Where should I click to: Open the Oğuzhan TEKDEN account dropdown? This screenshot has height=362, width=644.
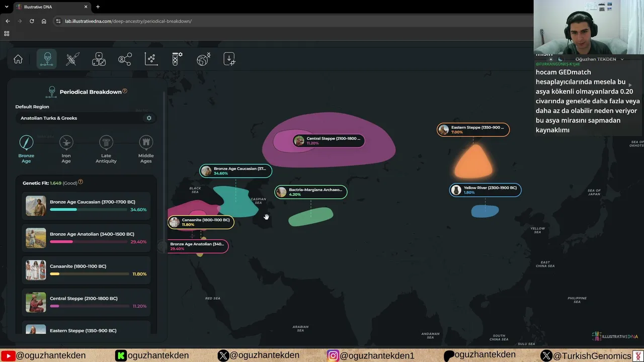(x=599, y=59)
